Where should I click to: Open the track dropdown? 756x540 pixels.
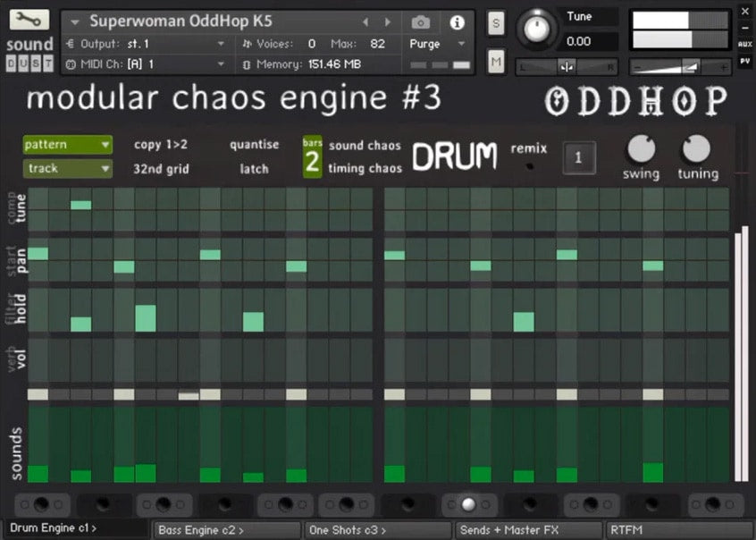[68, 168]
